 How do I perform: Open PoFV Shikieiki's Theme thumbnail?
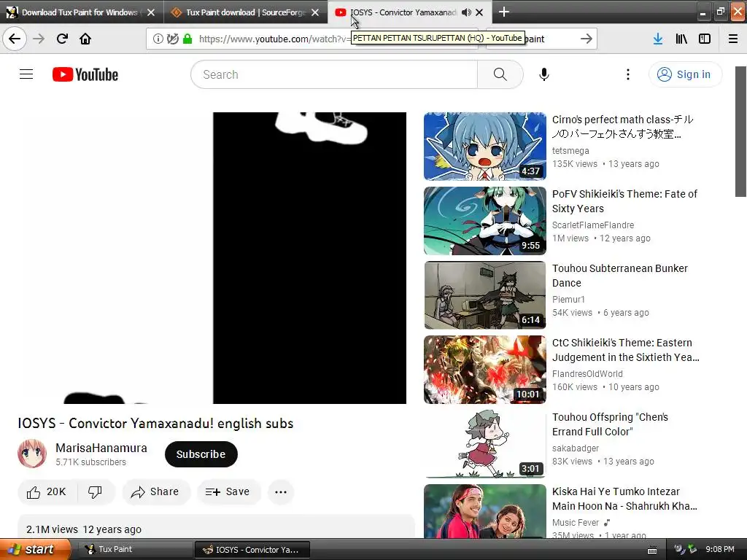(x=485, y=221)
